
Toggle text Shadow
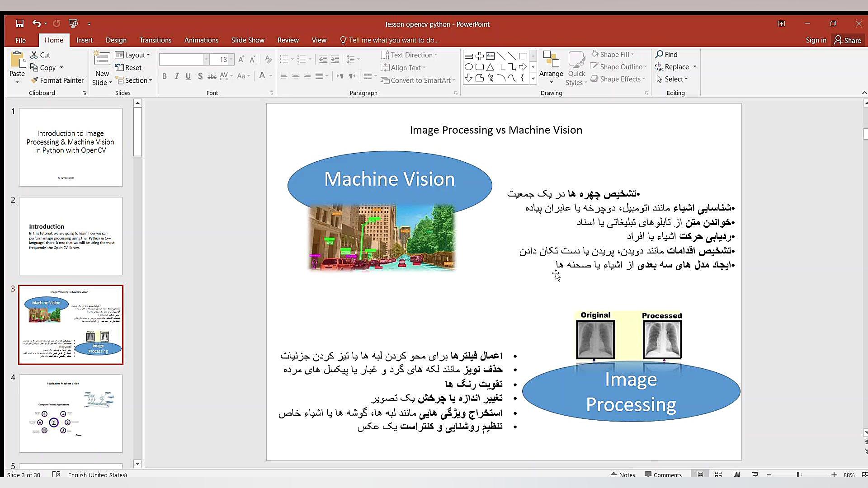coord(200,76)
